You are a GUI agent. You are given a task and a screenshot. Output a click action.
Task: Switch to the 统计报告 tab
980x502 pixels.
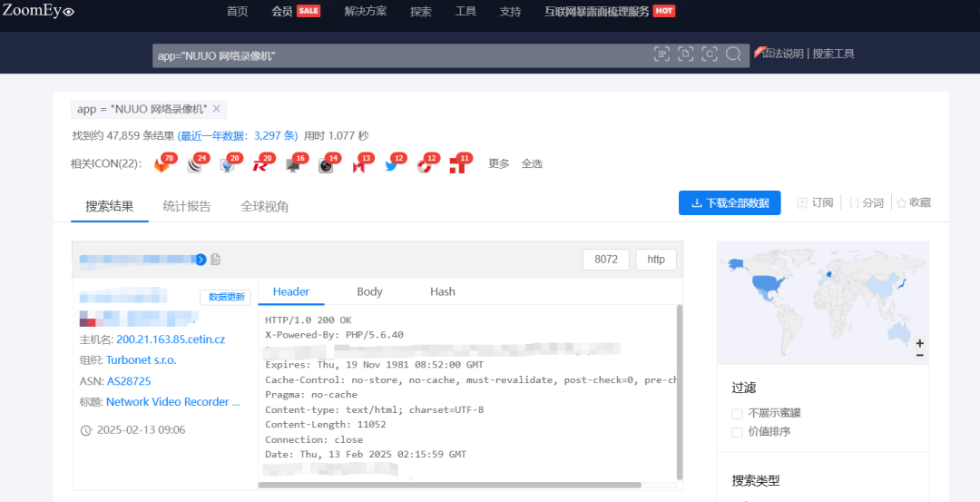pos(187,206)
